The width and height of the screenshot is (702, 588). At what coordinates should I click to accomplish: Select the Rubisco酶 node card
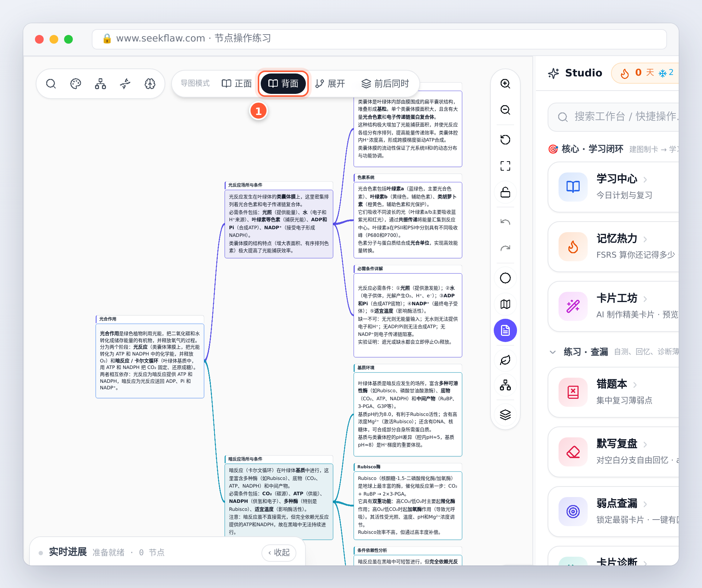pyautogui.click(x=408, y=501)
